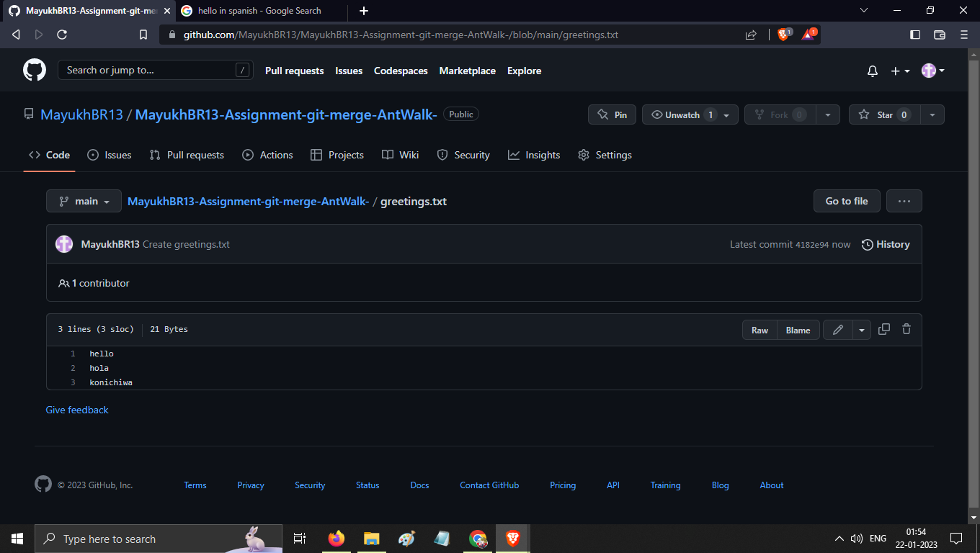980x553 pixels.
Task: Go to GitHub home via the logo
Action: (x=34, y=70)
